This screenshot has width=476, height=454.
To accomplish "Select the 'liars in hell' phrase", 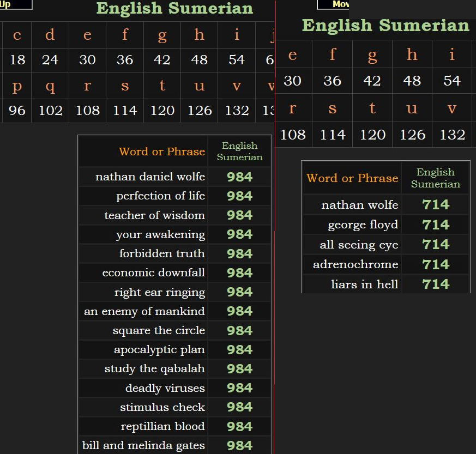I will [x=365, y=284].
